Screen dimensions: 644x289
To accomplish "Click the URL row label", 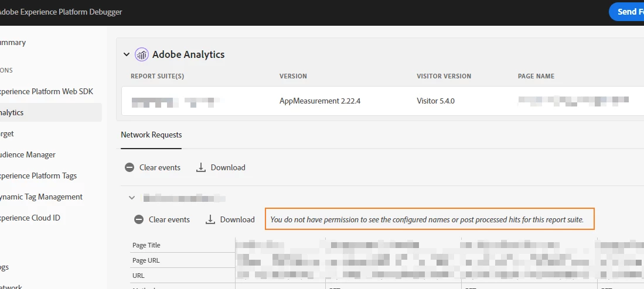I will 138,276.
